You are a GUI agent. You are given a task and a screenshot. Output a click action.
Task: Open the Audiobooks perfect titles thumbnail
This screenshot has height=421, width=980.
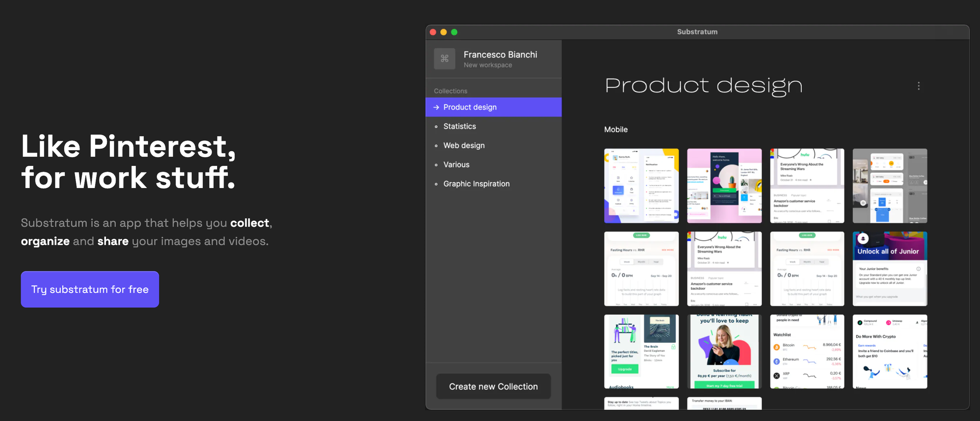[641, 351]
